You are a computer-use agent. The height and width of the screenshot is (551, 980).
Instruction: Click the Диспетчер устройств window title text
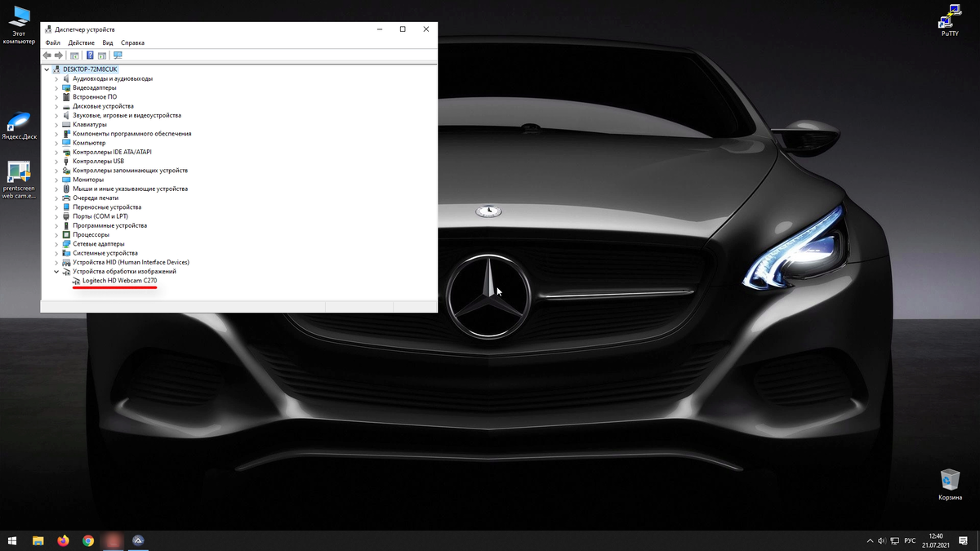pos(85,29)
